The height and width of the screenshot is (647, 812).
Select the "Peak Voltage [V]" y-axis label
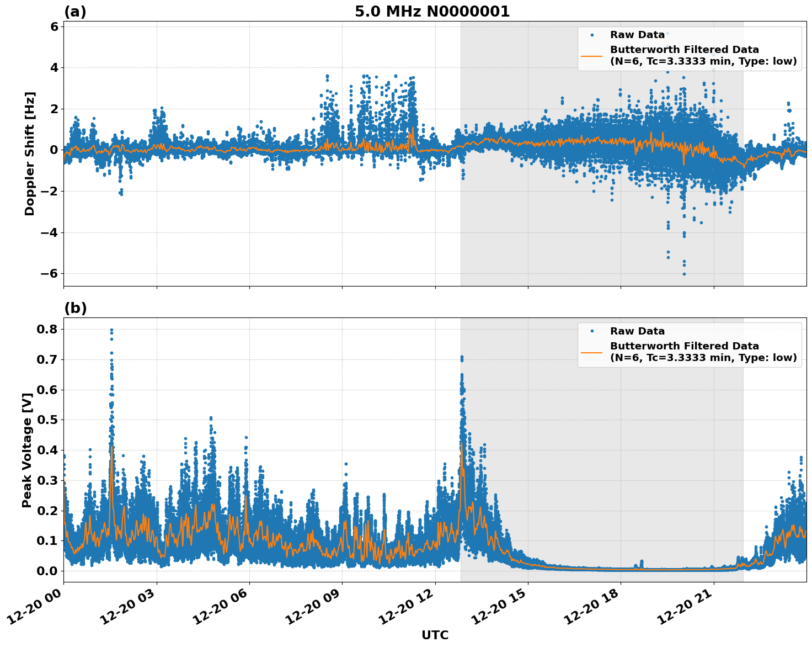click(x=27, y=450)
